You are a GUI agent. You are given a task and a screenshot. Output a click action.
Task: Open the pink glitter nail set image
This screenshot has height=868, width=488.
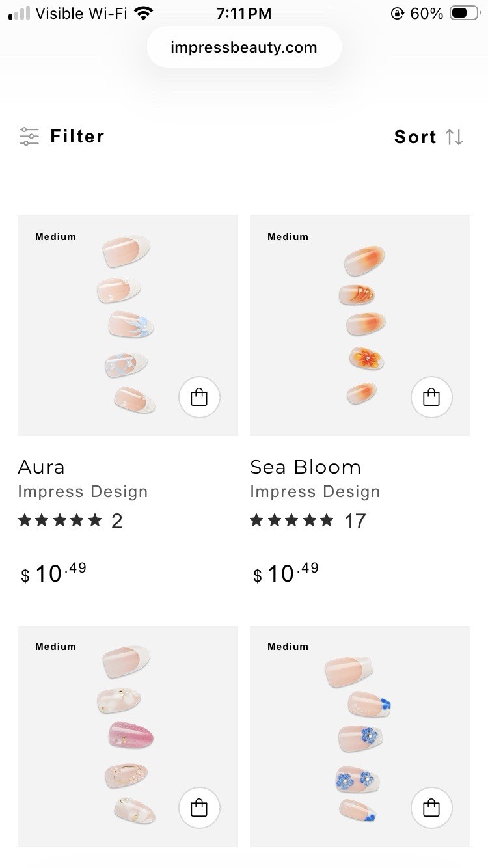(x=128, y=736)
